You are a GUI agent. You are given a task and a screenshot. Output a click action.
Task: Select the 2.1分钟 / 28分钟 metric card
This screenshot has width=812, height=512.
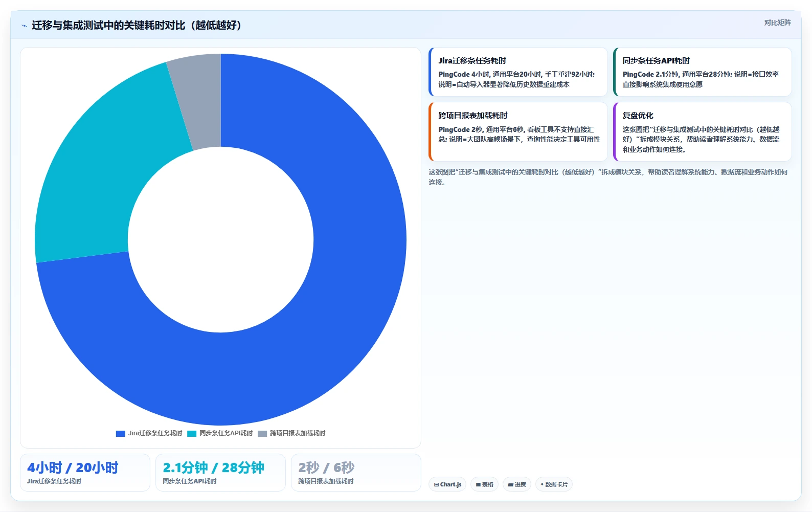tap(220, 473)
